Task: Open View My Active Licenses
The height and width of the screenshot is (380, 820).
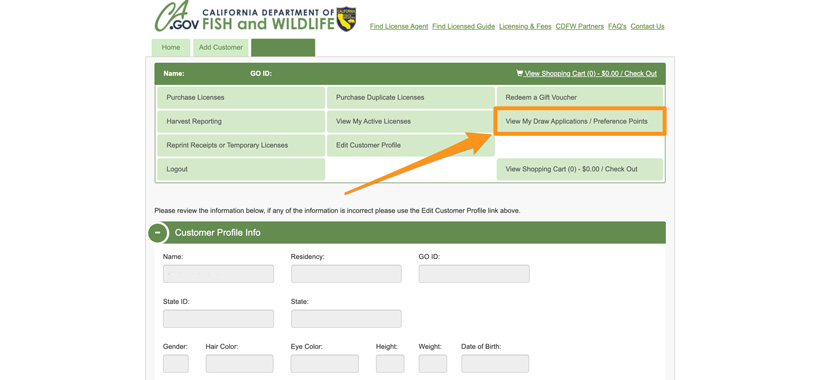Action: 411,121
